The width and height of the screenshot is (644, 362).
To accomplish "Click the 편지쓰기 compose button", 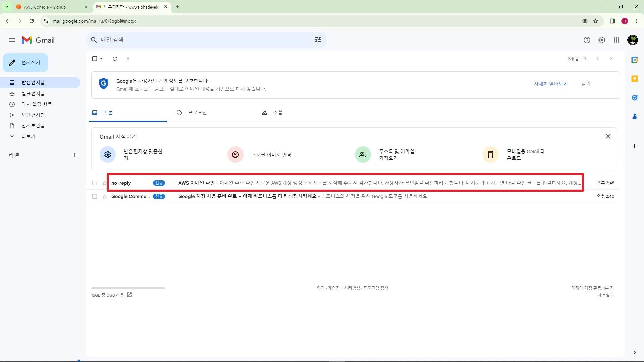I will (25, 63).
